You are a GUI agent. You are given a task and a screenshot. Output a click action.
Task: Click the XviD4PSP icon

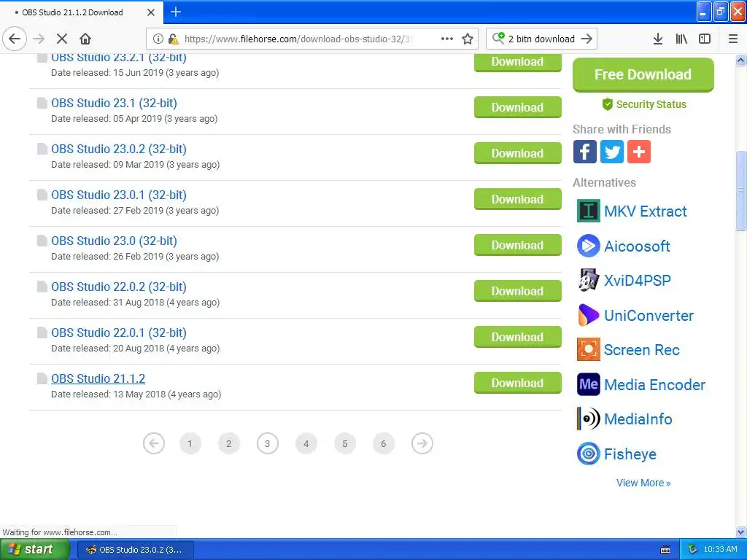[x=589, y=280]
